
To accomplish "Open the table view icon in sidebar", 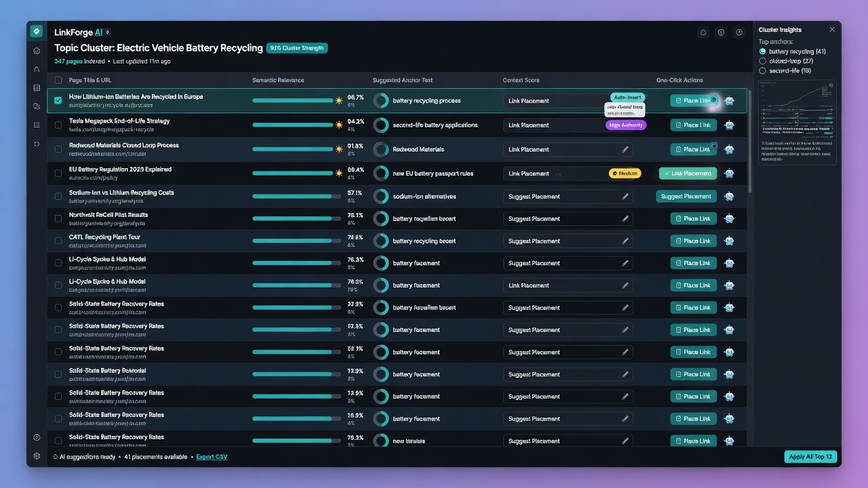I will 37,87.
